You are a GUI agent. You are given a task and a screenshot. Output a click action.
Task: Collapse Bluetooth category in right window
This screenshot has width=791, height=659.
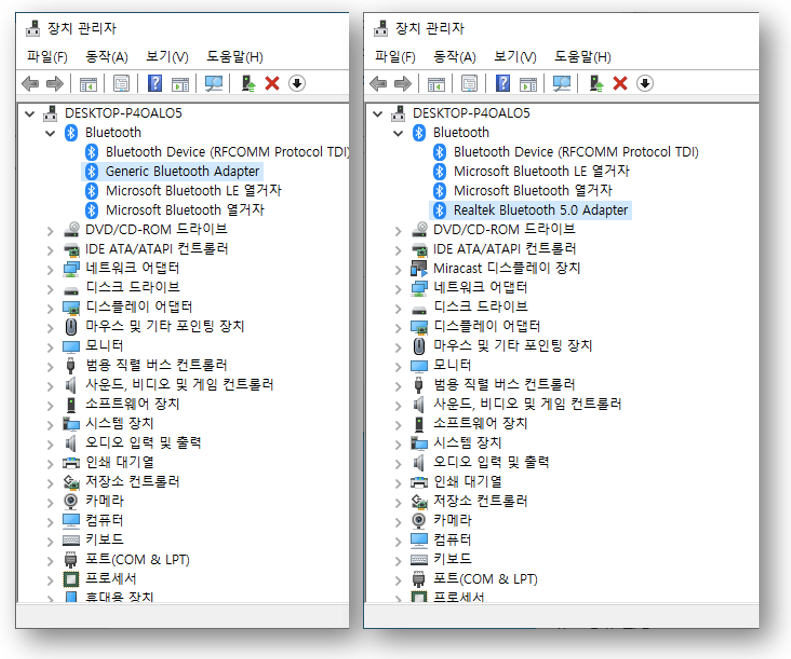399,133
